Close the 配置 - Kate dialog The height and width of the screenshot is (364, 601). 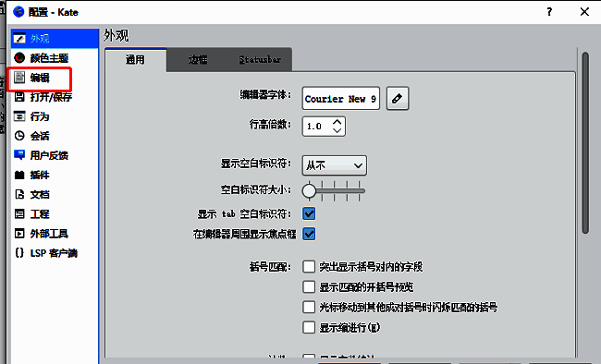tap(584, 12)
